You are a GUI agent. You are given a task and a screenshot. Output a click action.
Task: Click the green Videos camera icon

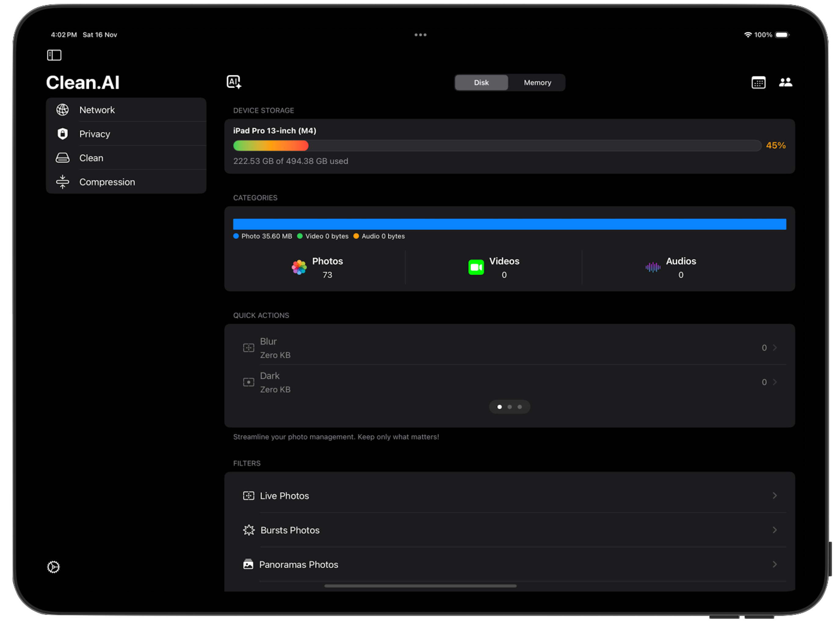(476, 267)
